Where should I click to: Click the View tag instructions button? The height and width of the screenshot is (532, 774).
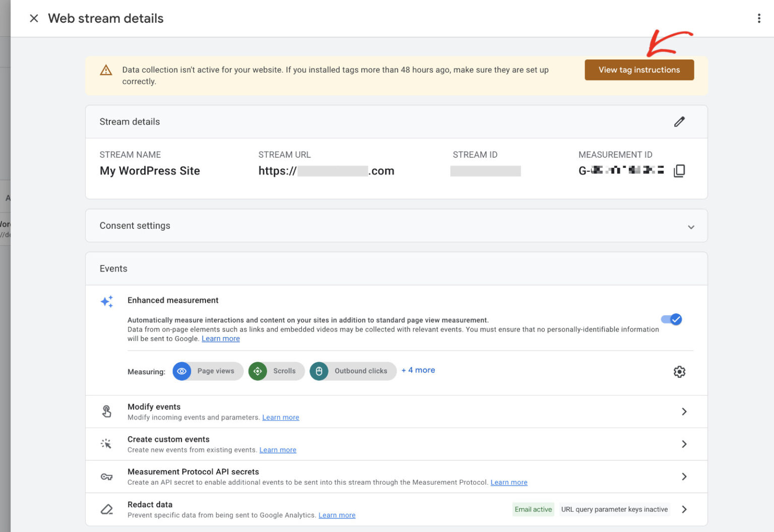(639, 70)
